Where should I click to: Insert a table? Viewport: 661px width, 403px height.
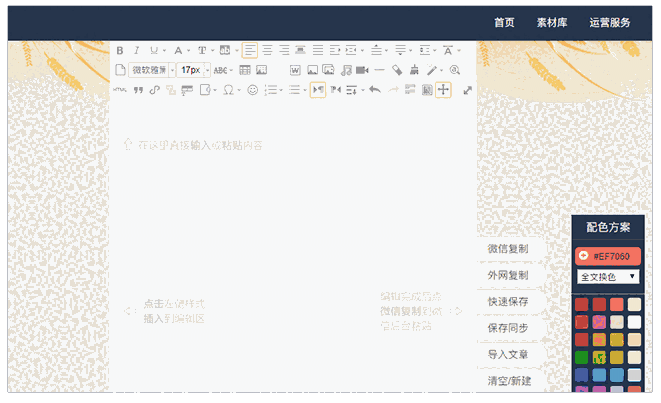click(245, 70)
